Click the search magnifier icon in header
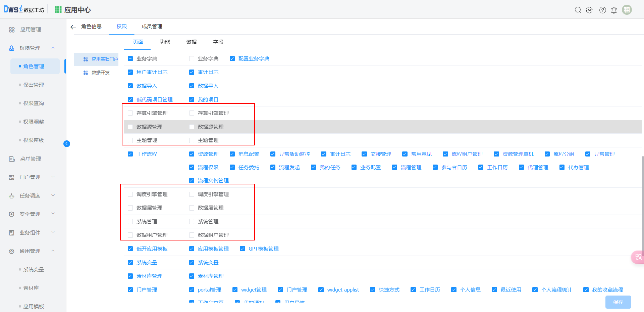Viewport: 644px width, 312px height. coord(578,10)
